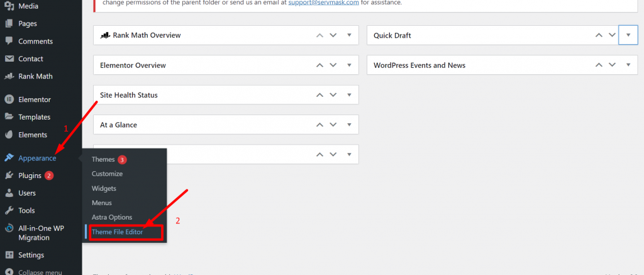The height and width of the screenshot is (275, 644).
Task: Open Users menu label
Action: [27, 193]
